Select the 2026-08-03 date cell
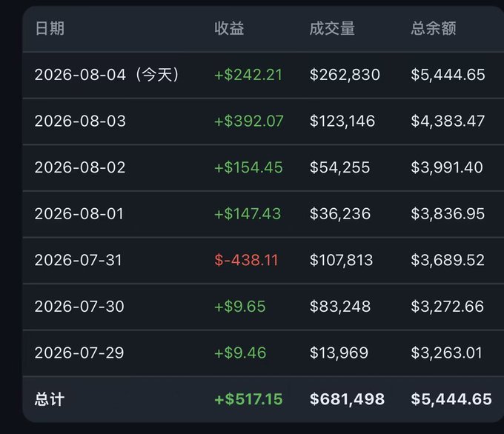Viewport: 504px width, 434px height. [80, 121]
